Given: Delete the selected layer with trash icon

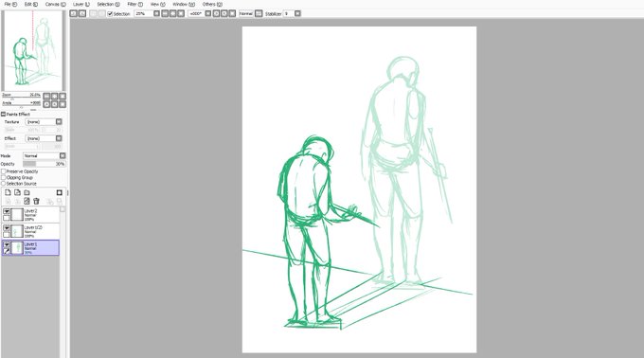Looking at the screenshot, I should coord(36,201).
